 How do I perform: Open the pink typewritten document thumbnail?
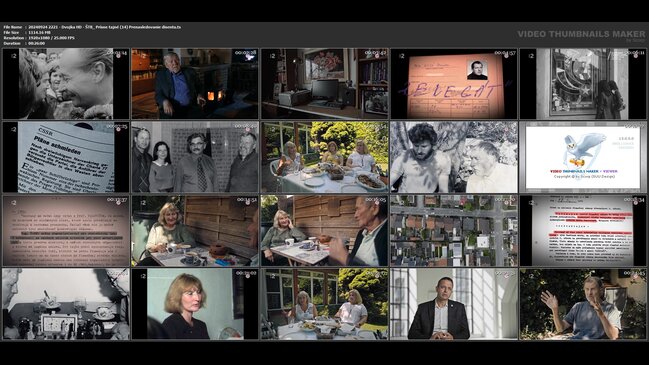66,231
